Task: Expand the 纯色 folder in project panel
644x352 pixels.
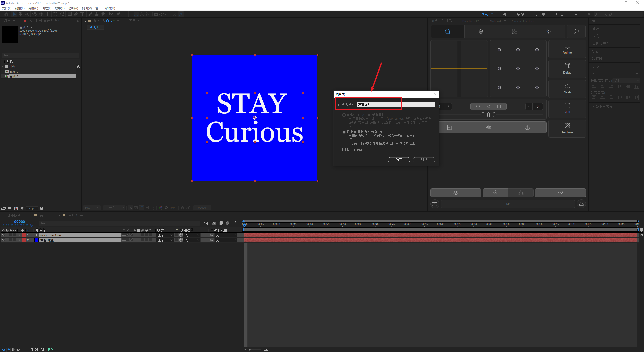Action: pyautogui.click(x=2, y=66)
